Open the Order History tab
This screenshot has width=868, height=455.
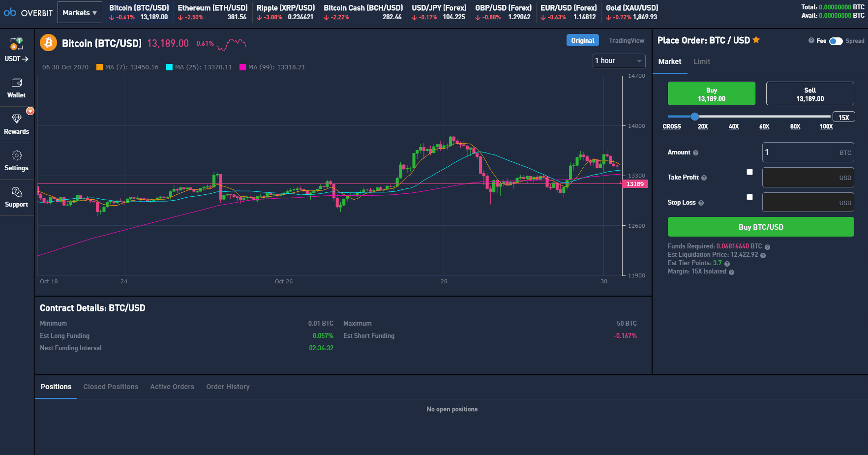tap(228, 387)
